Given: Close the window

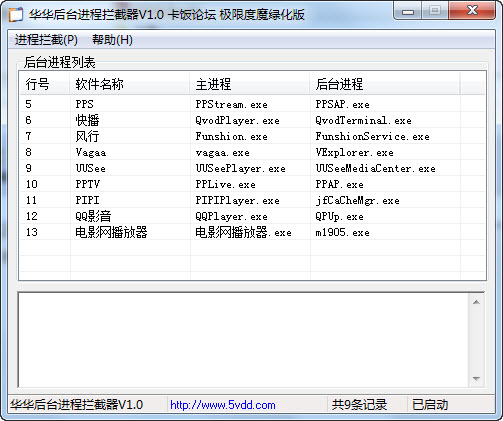Looking at the screenshot, I should 472,11.
